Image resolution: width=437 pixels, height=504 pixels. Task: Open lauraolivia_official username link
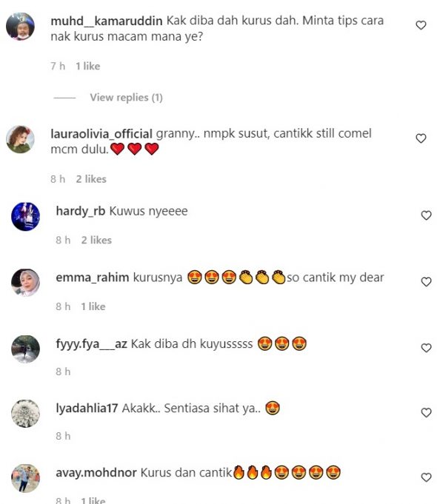coord(101,134)
